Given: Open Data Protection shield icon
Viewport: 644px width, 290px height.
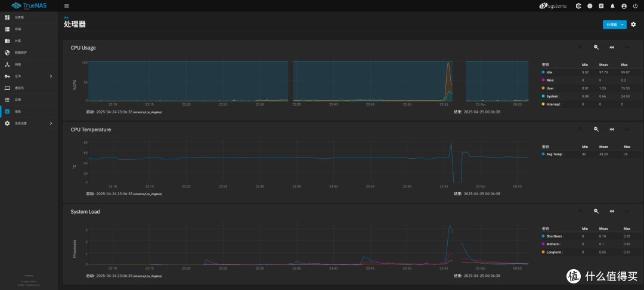Looking at the screenshot, I should (x=7, y=53).
